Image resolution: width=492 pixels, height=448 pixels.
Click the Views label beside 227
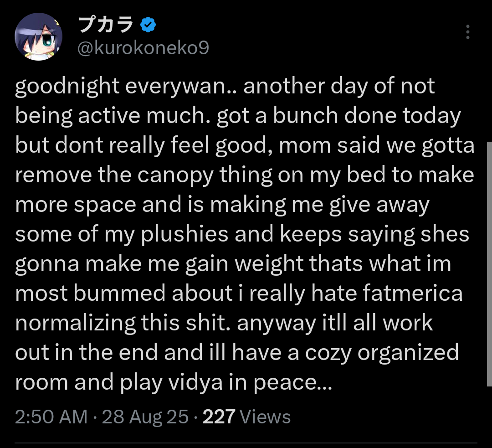point(265,417)
